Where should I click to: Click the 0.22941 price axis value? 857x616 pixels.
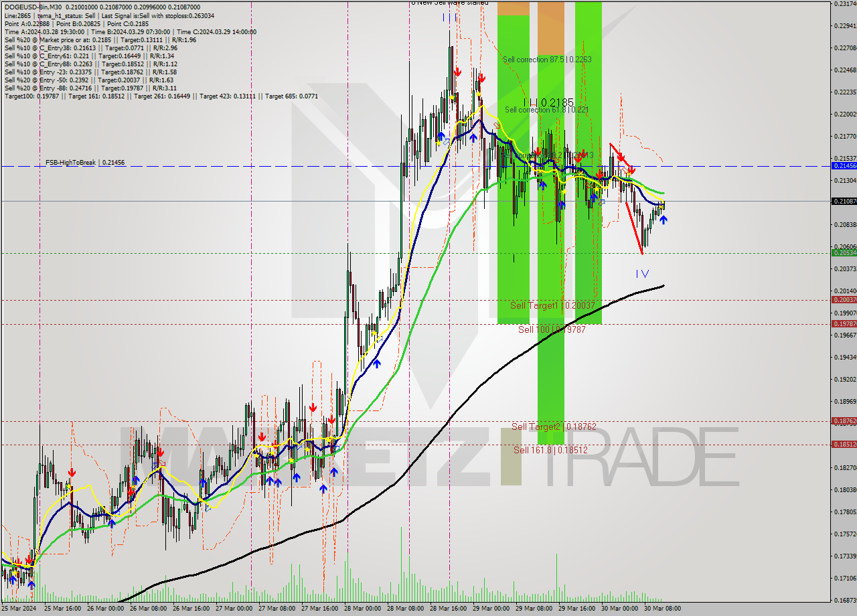click(x=845, y=26)
